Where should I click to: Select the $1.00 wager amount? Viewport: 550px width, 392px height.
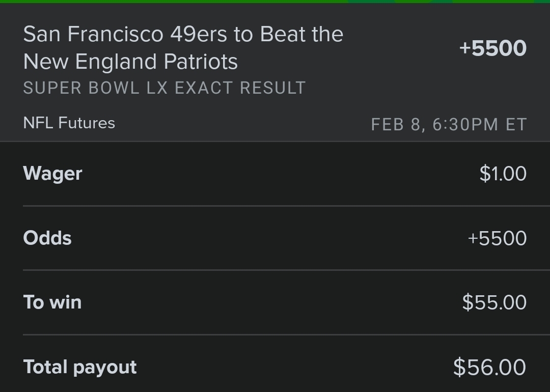503,174
